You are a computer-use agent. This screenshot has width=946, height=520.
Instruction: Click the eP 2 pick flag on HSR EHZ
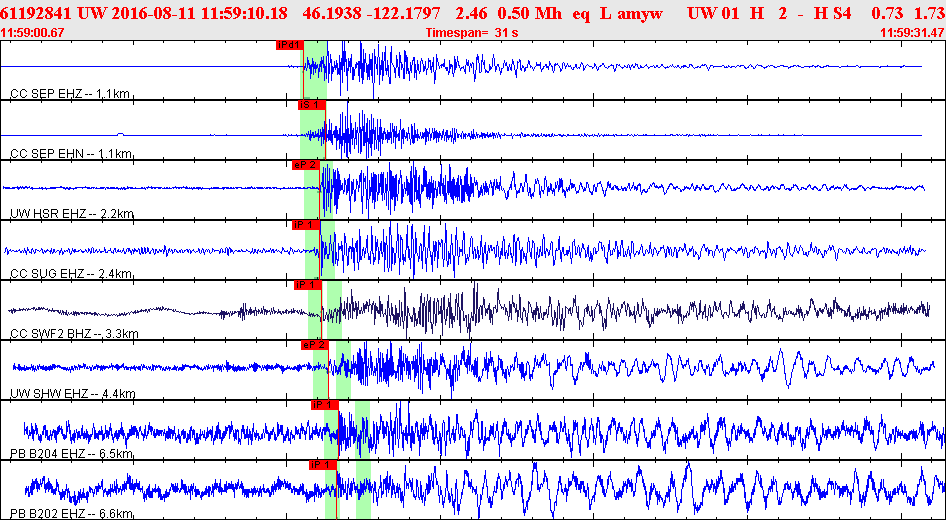(305, 165)
